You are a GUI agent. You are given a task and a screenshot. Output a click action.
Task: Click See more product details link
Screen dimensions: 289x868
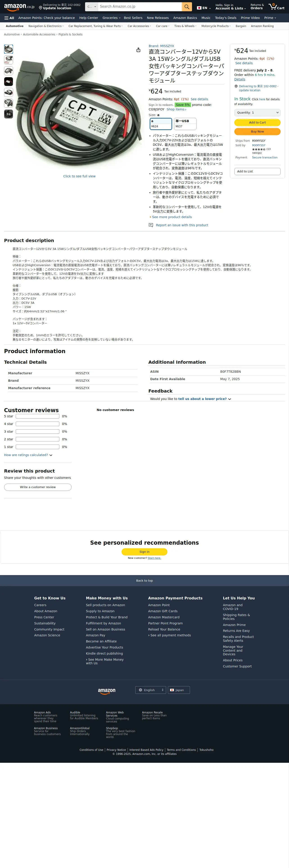click(x=172, y=217)
